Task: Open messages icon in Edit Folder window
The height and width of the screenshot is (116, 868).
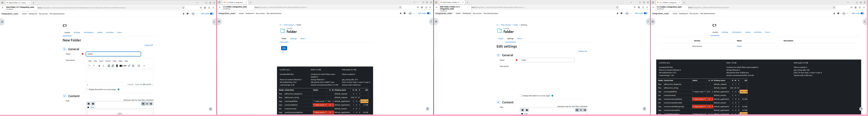Action: click(x=622, y=13)
